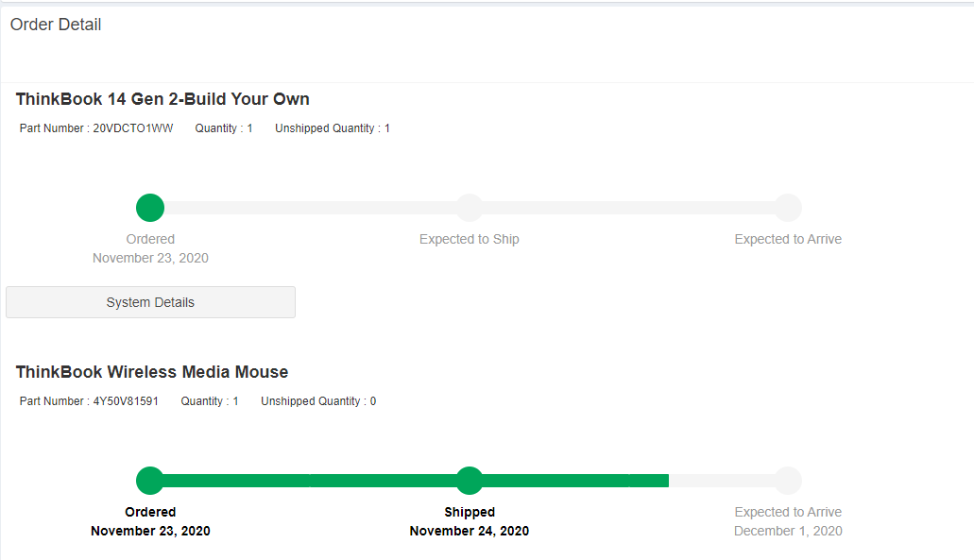Select the ThinkBook Wireless Media Mouse title
This screenshot has height=560, width=974.
(152, 372)
